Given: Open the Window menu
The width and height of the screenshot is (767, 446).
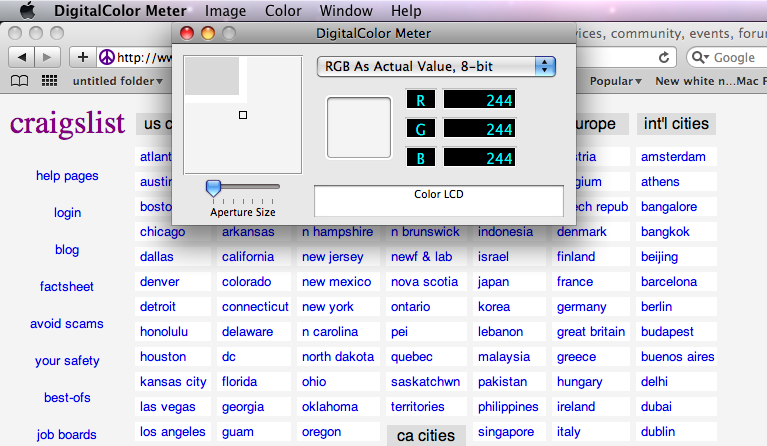Looking at the screenshot, I should point(346,11).
